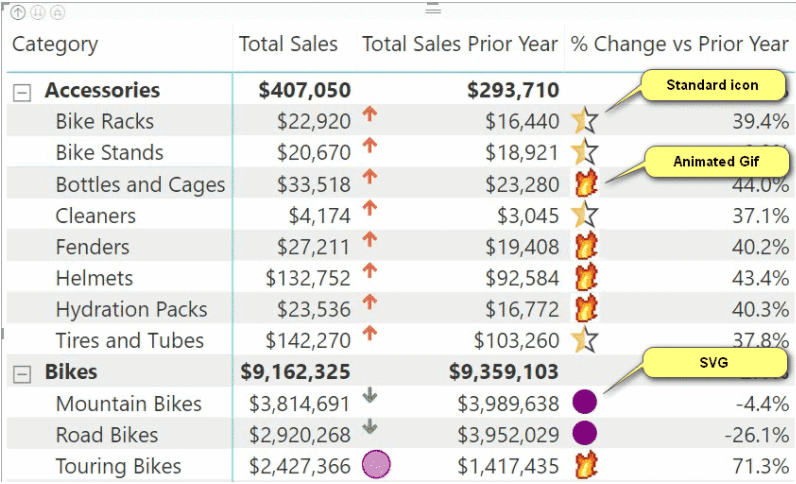796x484 pixels.
Task: Click the star icon in Bike Racks row
Action: coord(585,122)
